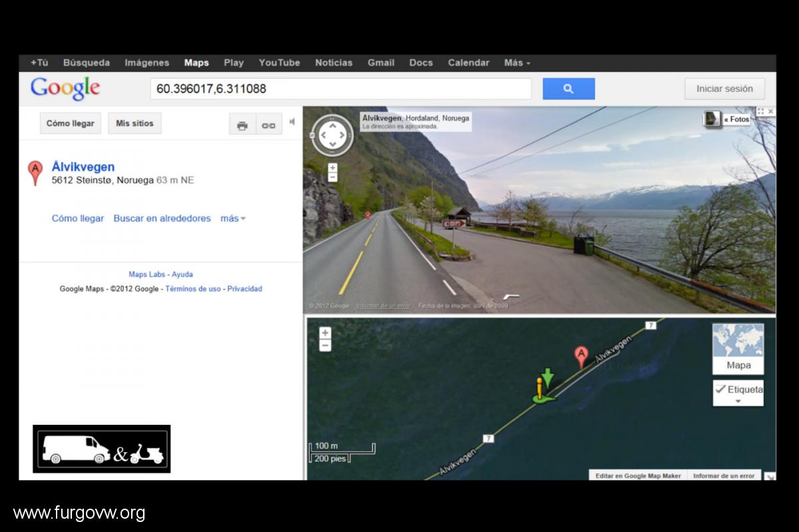Click the coordinates search input field
Image resolution: width=799 pixels, height=532 pixels.
point(341,89)
